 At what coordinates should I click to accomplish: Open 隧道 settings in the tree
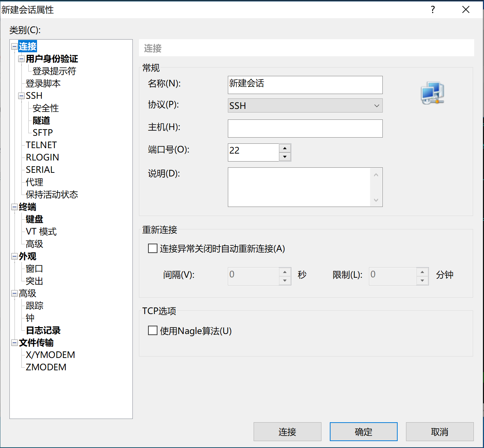click(x=41, y=121)
